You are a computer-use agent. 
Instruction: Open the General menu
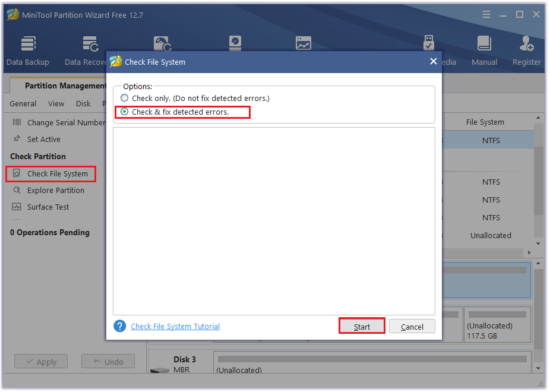[x=23, y=104]
